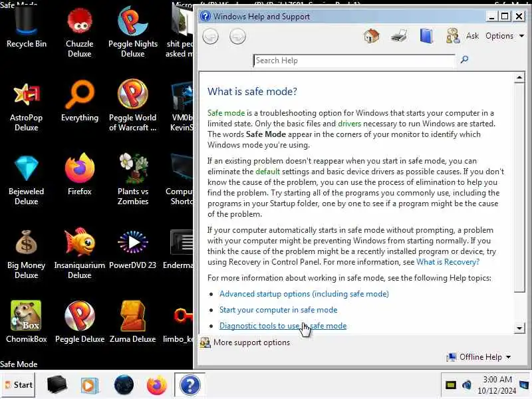Select Big Money Deluxe desktop icon
The height and width of the screenshot is (399, 532).
tap(27, 255)
